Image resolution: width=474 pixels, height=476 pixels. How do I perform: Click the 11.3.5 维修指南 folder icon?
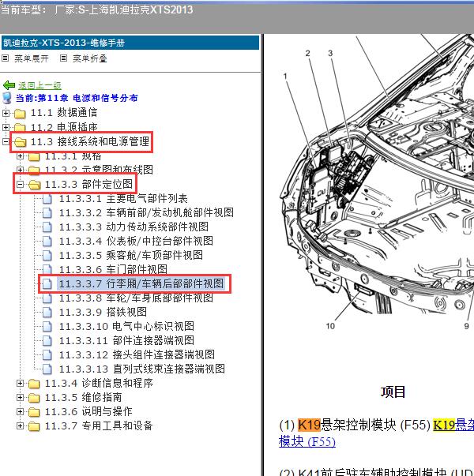[x=34, y=398]
